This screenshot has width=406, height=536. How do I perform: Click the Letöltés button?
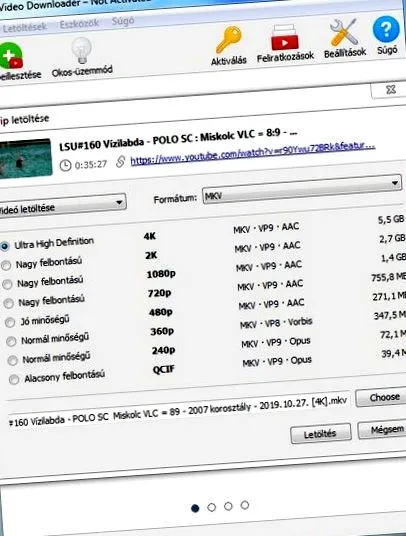tap(320, 434)
